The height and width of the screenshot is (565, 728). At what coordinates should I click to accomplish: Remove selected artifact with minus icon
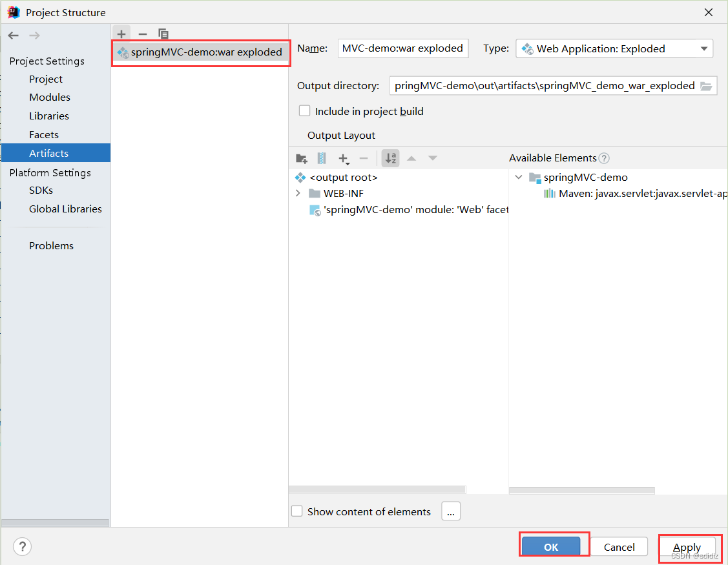click(x=143, y=34)
